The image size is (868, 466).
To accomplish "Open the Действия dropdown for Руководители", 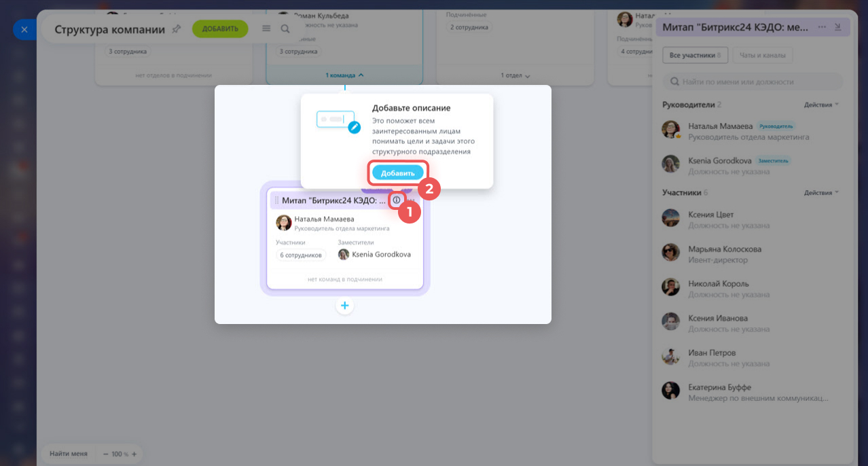I will click(822, 105).
